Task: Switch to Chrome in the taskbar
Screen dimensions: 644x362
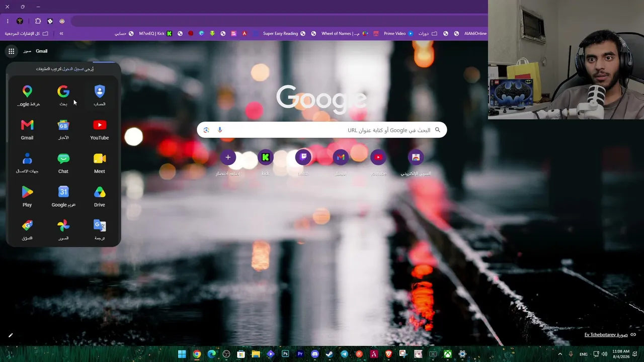Action: click(x=197, y=354)
